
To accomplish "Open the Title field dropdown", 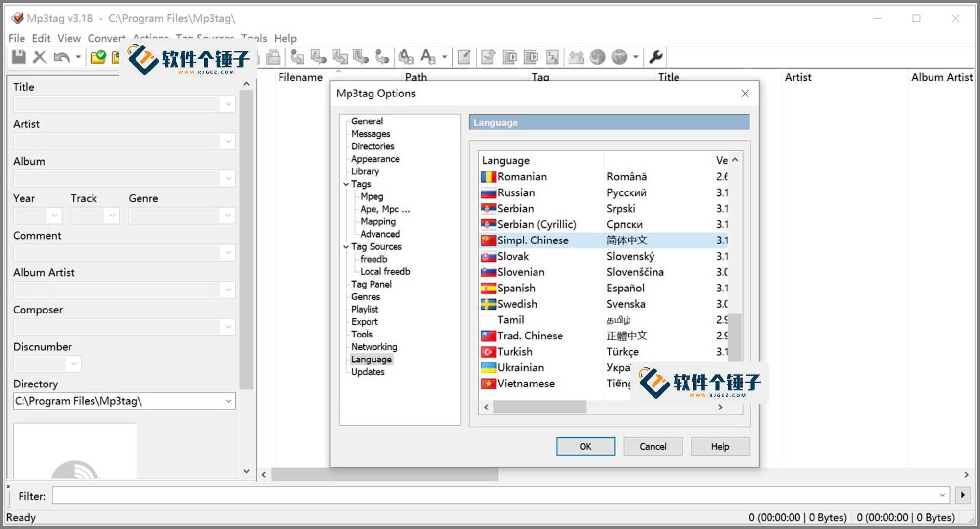I will coord(228,104).
